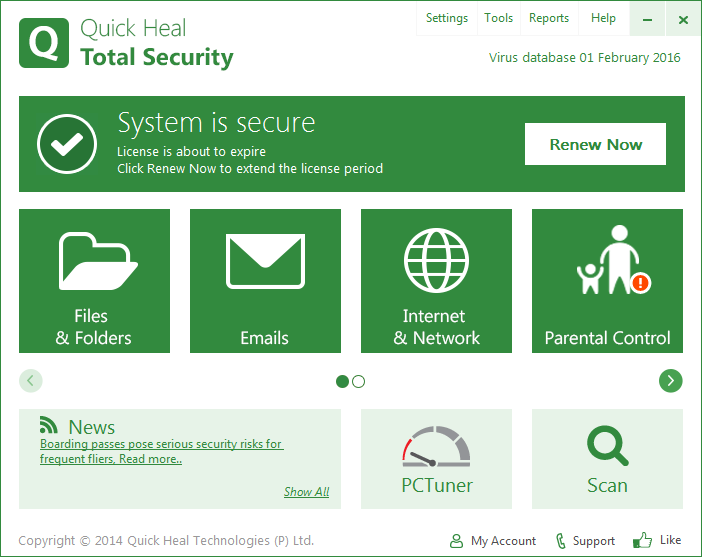Launch the PCTuner gauge tile

coord(436,459)
